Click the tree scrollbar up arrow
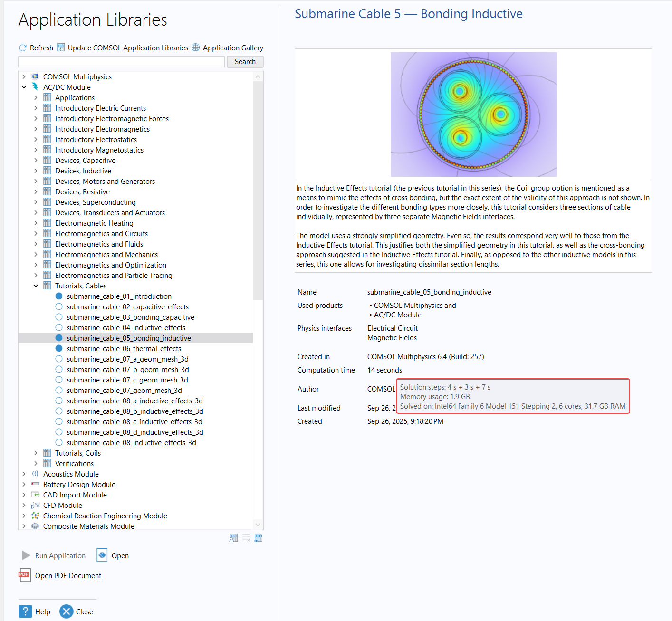Screen dimensions: 672x621 pyautogui.click(x=258, y=76)
